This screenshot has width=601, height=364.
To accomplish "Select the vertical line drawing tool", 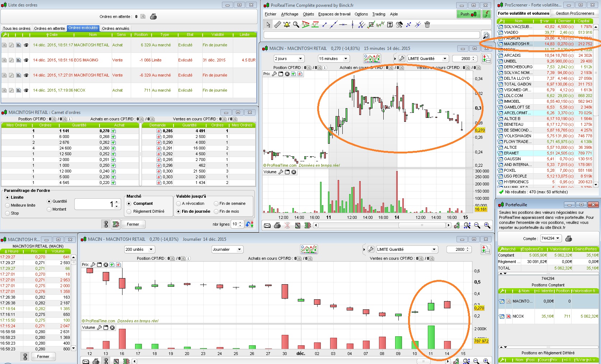I will (352, 24).
